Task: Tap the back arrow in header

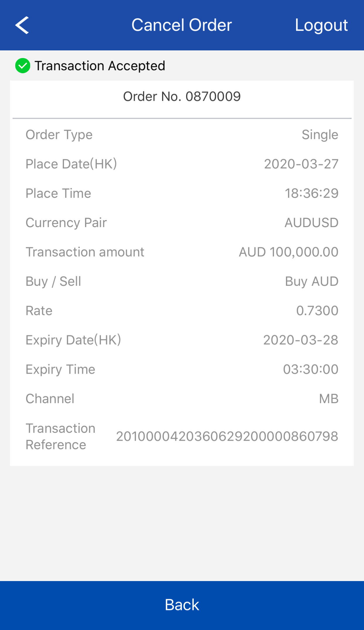Action: (22, 25)
